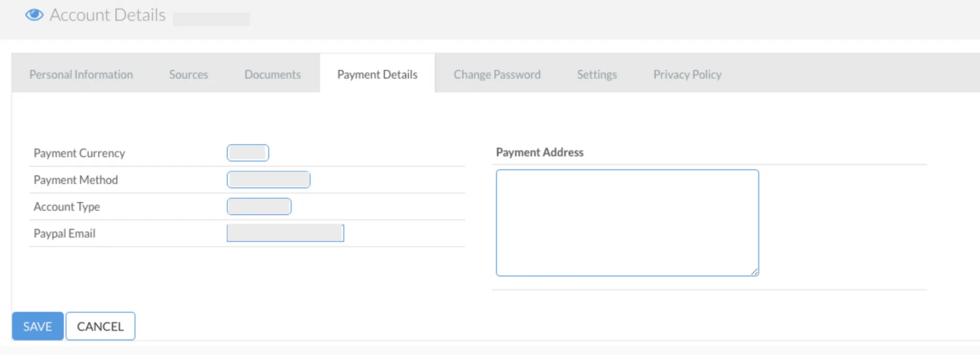Open the Personal Information tab

(x=81, y=74)
